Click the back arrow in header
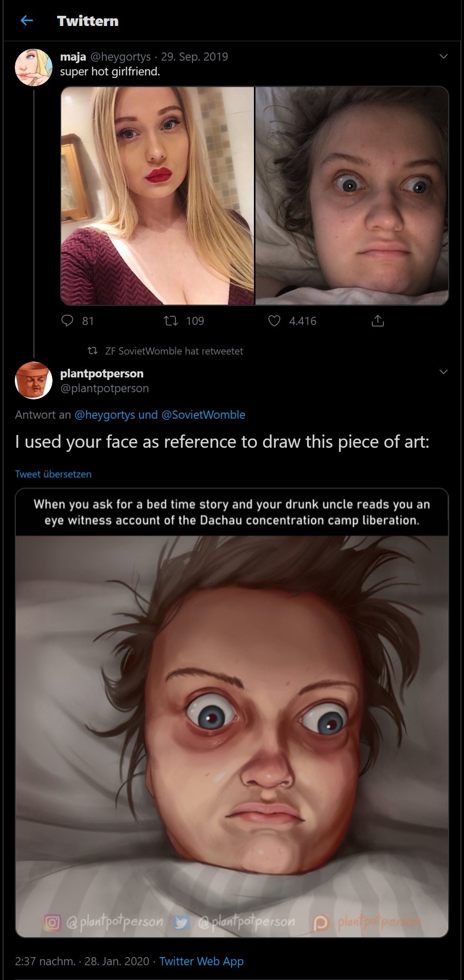 coord(27,20)
